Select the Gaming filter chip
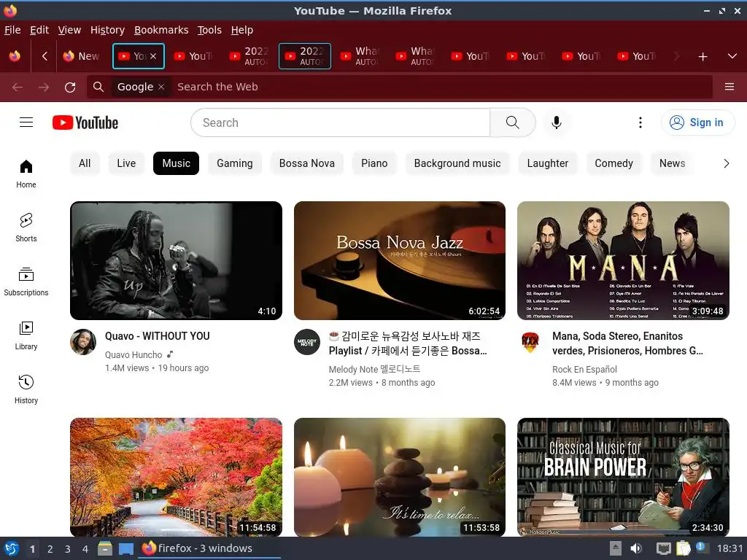 coord(235,163)
